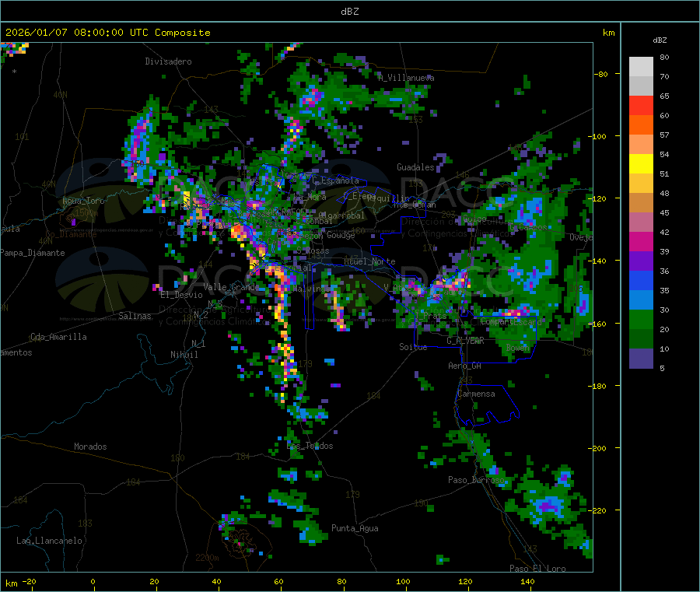Click the 'Aero_GA' map label

[x=465, y=366]
